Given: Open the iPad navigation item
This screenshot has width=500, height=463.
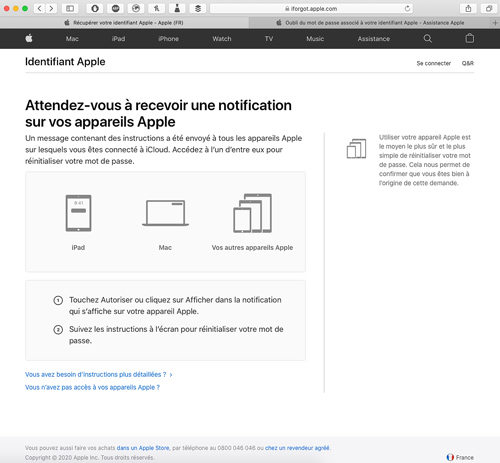Looking at the screenshot, I should [x=118, y=39].
